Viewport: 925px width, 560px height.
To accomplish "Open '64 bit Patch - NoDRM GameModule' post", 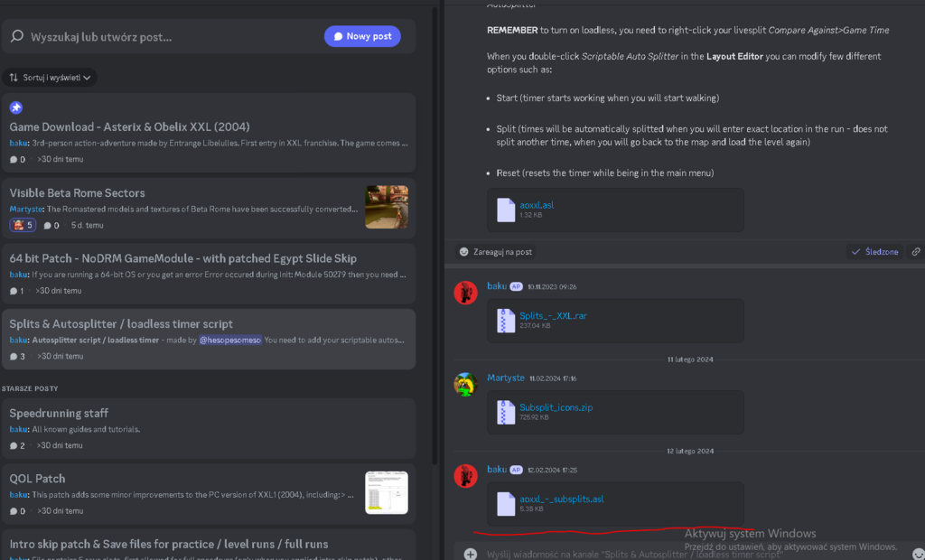I will pyautogui.click(x=209, y=274).
